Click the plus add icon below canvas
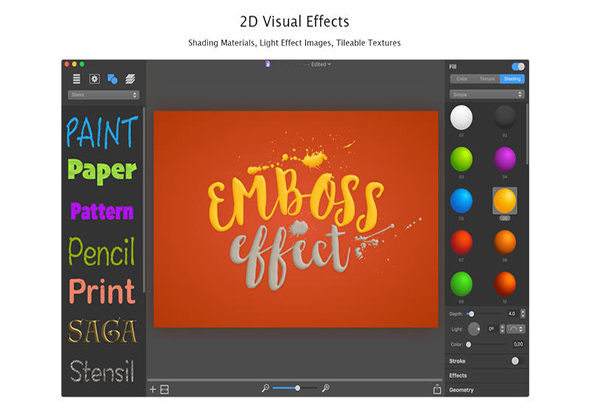The height and width of the screenshot is (411, 590). (x=153, y=389)
